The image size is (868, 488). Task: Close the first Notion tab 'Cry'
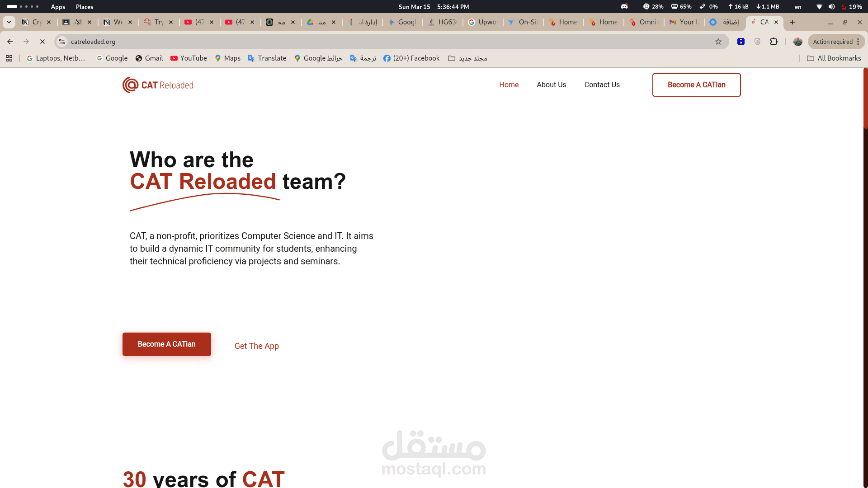[x=49, y=22]
